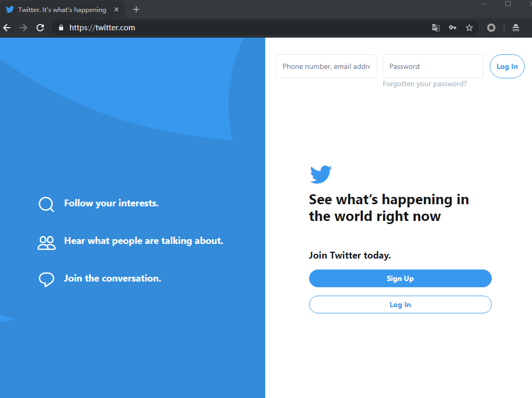
Task: Select the Twitter tab
Action: pos(63,9)
